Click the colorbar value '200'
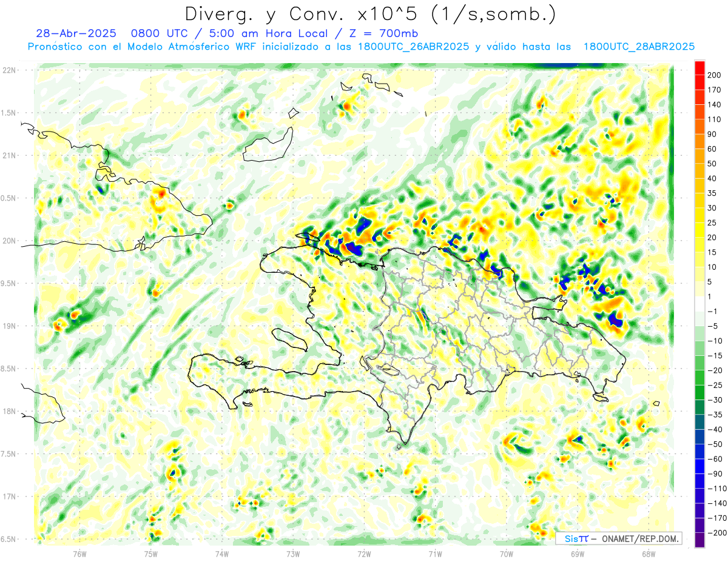This screenshot has width=728, height=562. [715, 75]
